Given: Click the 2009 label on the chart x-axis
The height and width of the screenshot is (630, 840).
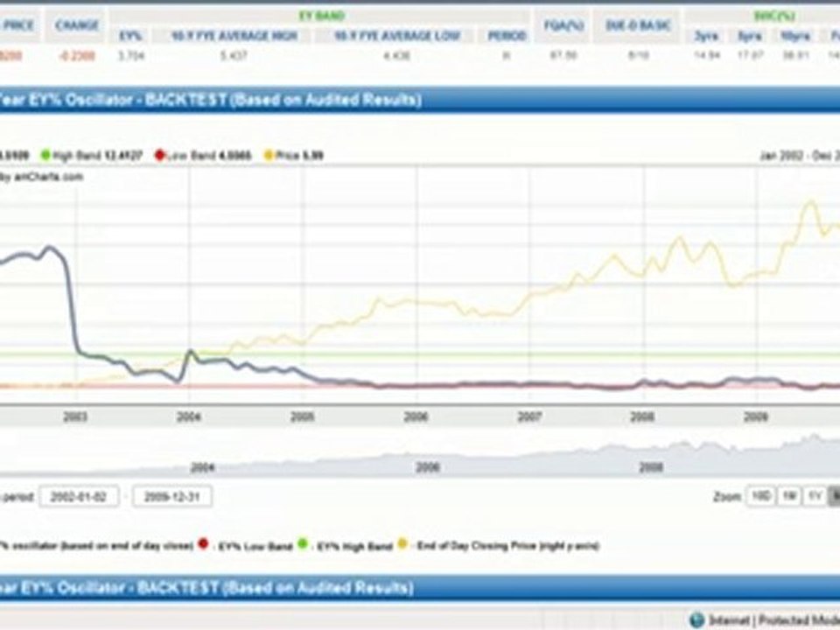Looking at the screenshot, I should pyautogui.click(x=755, y=416).
